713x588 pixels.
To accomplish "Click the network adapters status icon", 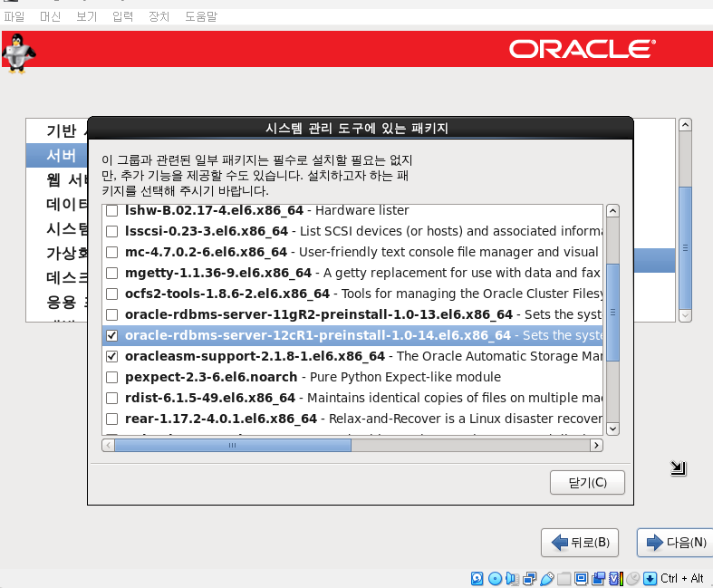I will 529,578.
